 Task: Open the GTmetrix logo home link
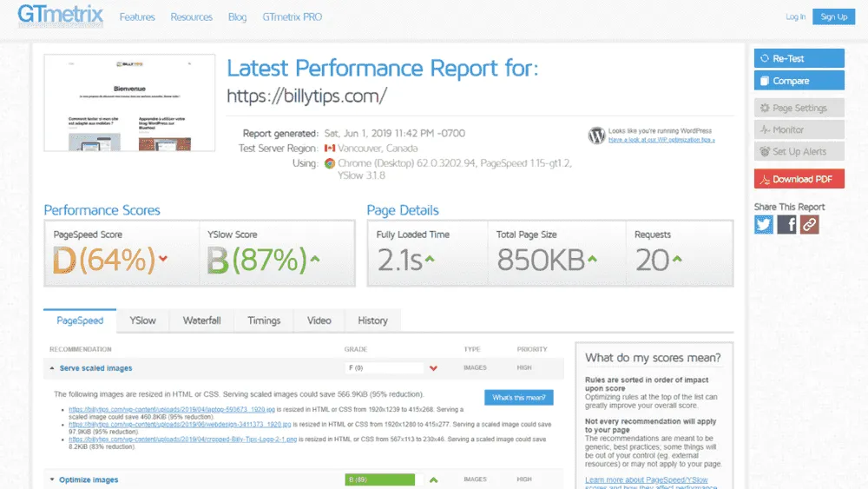point(61,16)
